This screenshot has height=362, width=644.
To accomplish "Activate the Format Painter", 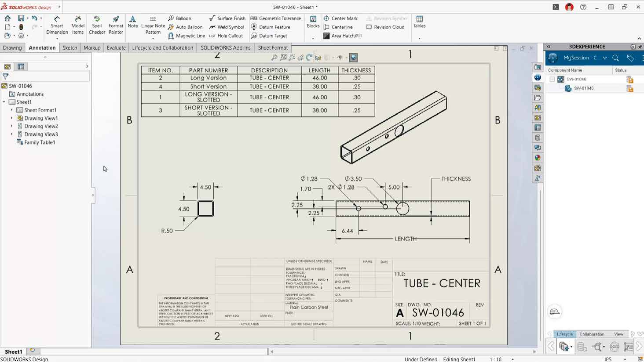I will (116, 25).
